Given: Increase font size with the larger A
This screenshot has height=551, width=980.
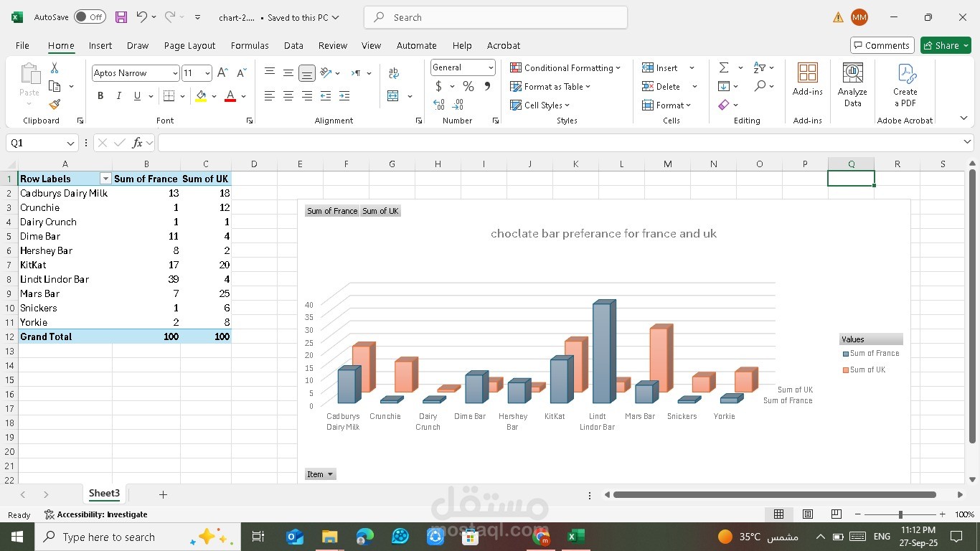Looking at the screenshot, I should click(x=222, y=73).
